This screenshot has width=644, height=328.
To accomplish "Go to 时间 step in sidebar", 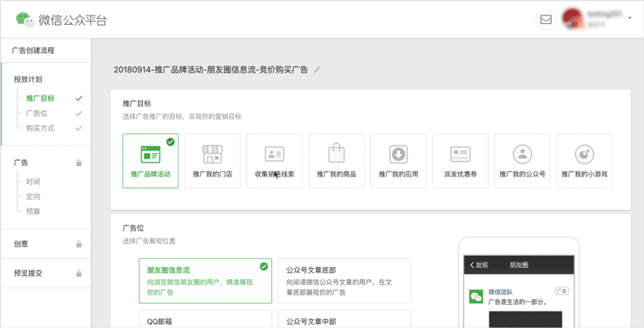I will click(x=33, y=182).
